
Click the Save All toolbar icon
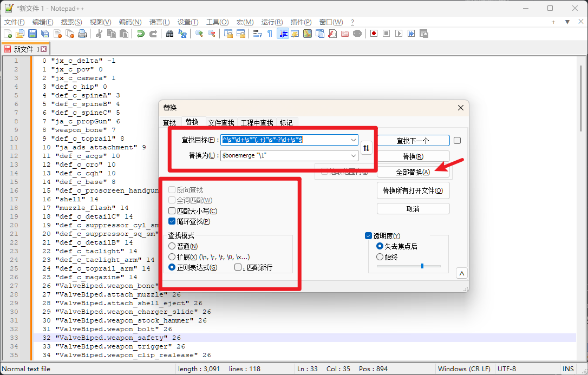click(45, 34)
